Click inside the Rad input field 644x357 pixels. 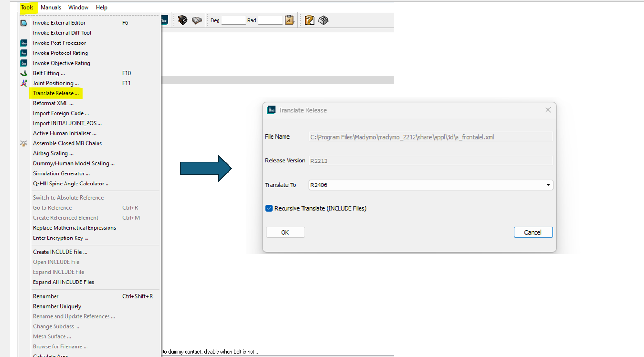(270, 20)
